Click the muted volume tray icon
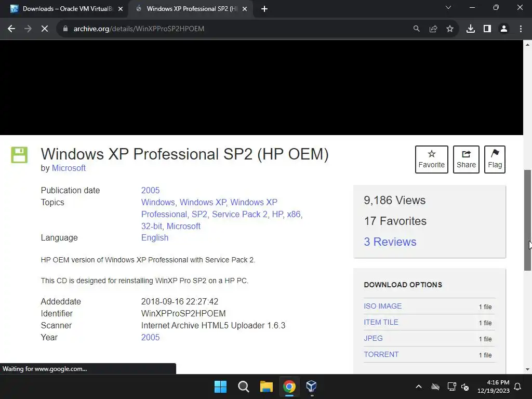 click(x=465, y=387)
